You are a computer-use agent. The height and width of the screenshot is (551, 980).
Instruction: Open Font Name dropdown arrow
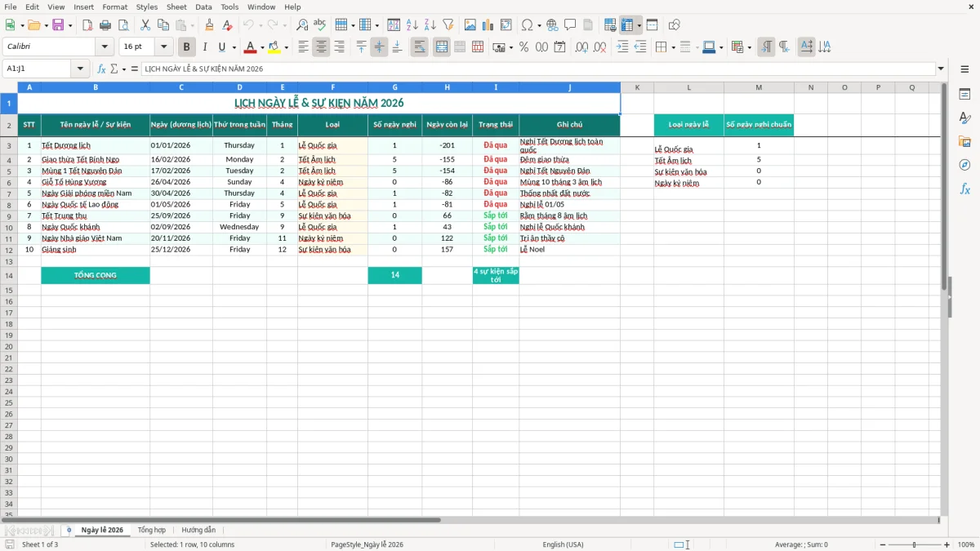(105, 47)
